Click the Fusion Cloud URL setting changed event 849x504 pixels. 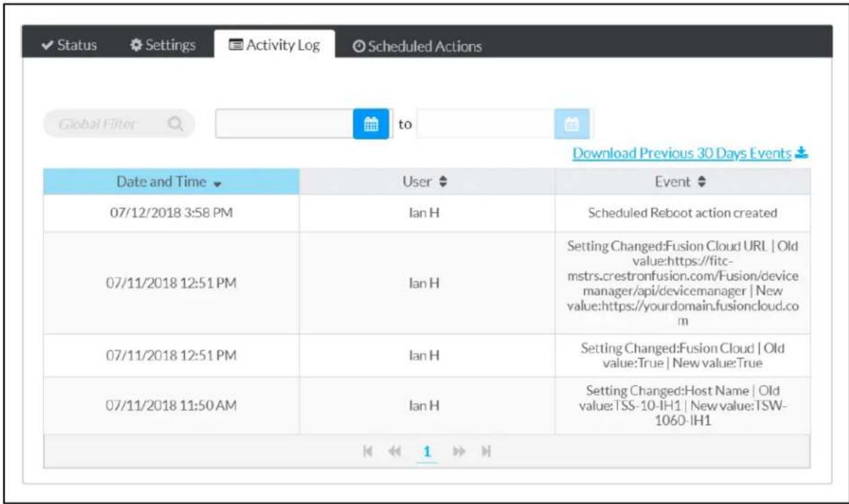tap(683, 283)
